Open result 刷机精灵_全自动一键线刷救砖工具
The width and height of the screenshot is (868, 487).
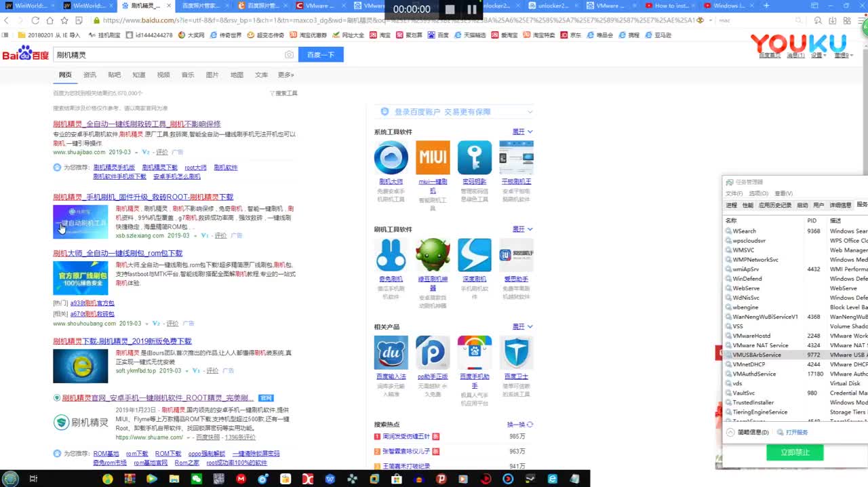tap(136, 124)
